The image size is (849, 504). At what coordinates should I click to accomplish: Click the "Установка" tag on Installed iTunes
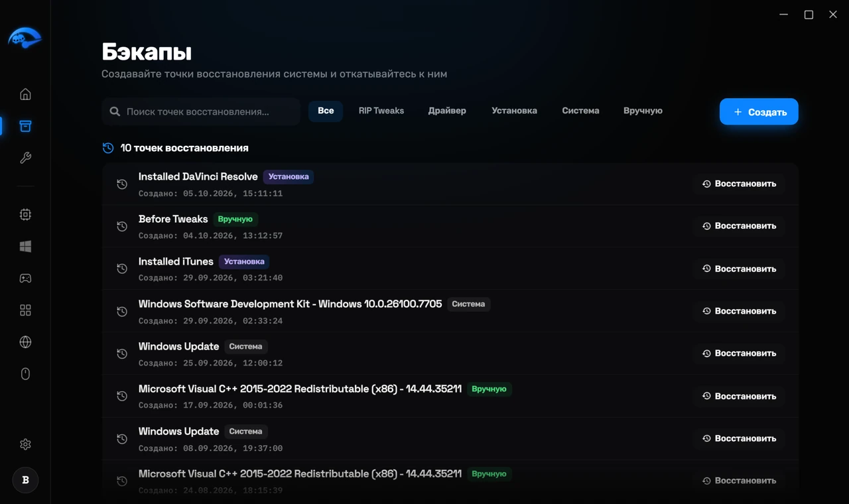(x=244, y=261)
